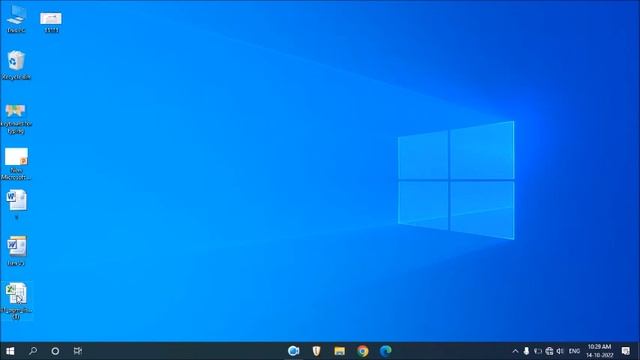Screen dimensions: 640x360
Task: Open the clock showing 10:29 AM
Action: click(x=600, y=351)
